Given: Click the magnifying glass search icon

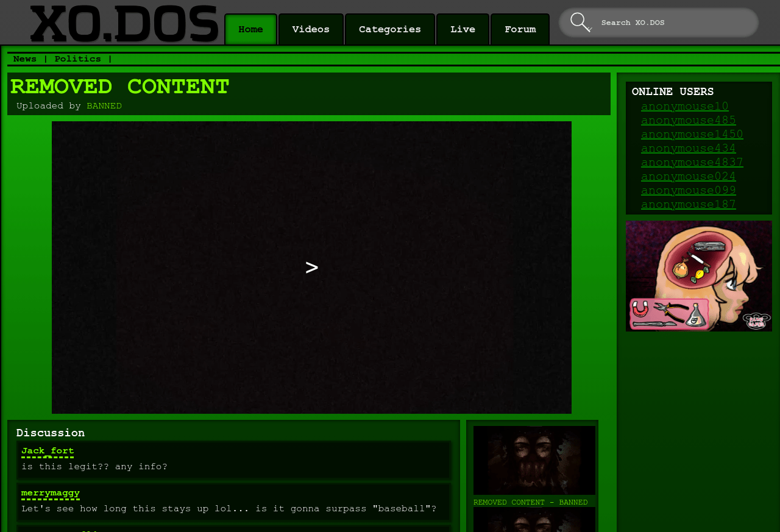Looking at the screenshot, I should coord(581,23).
